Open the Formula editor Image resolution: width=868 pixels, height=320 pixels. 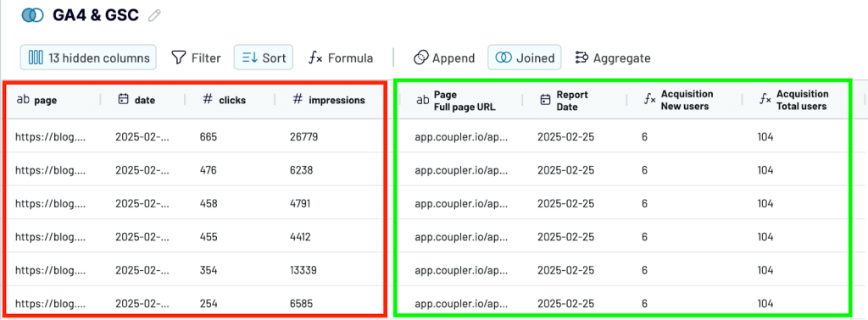pyautogui.click(x=341, y=58)
